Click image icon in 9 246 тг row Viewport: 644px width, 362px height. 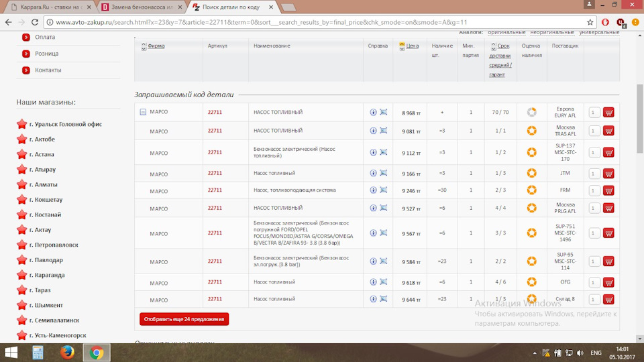(384, 190)
